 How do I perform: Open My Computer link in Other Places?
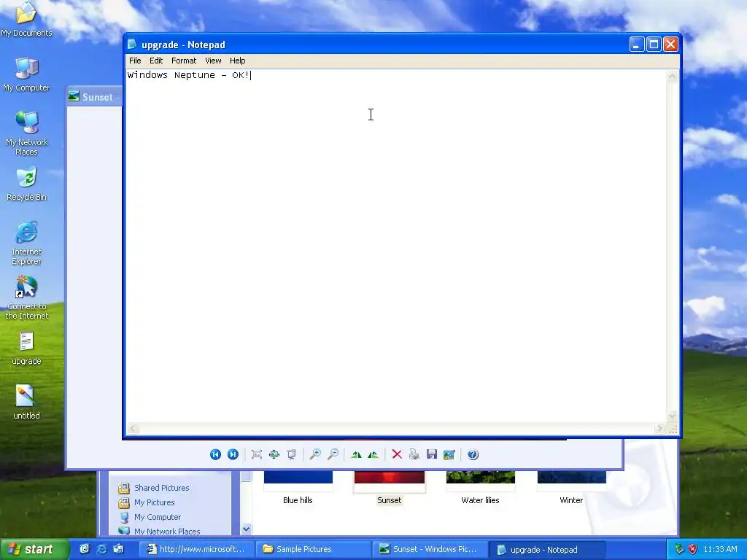tap(150, 517)
